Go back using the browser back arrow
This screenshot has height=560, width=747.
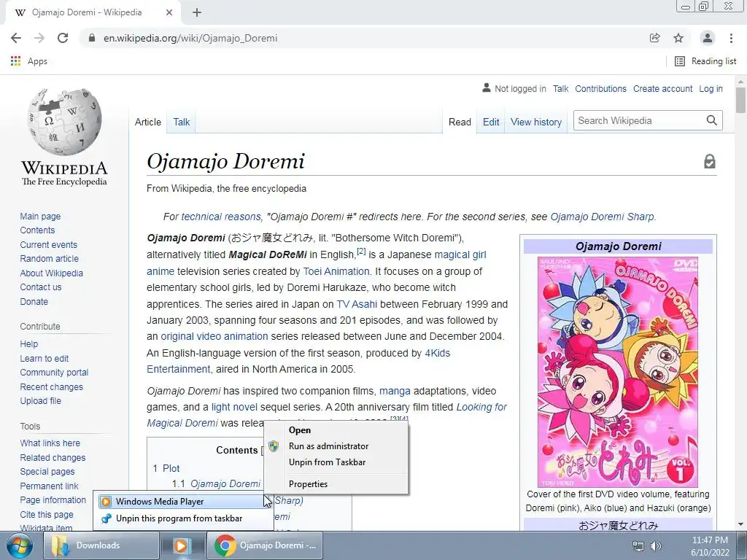(16, 38)
